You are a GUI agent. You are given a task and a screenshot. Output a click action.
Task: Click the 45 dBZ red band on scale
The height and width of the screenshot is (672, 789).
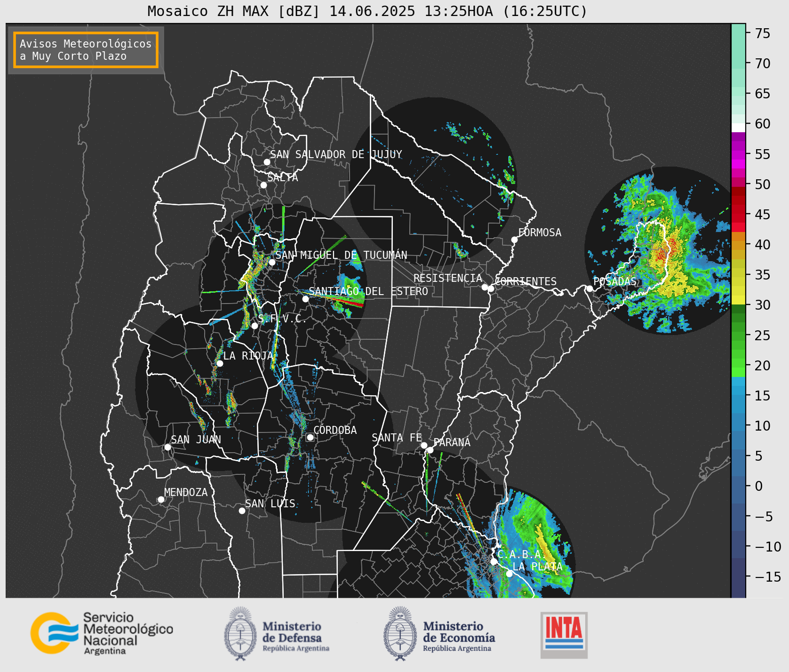738,214
